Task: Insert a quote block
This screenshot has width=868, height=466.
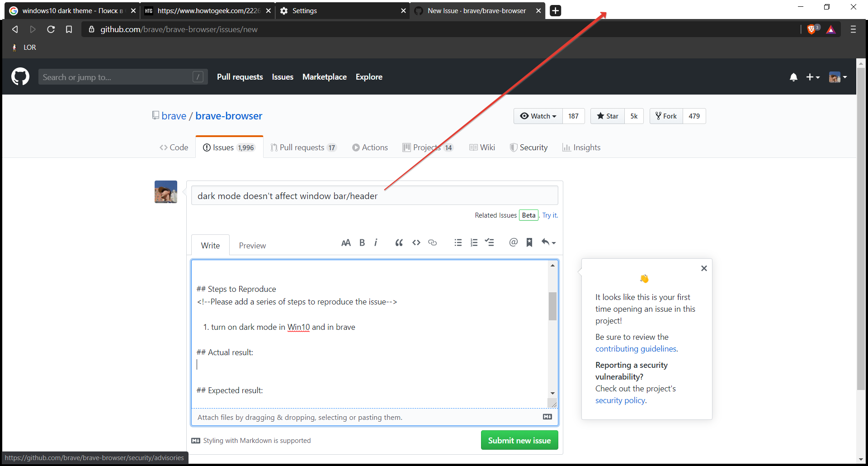Action: pyautogui.click(x=399, y=243)
